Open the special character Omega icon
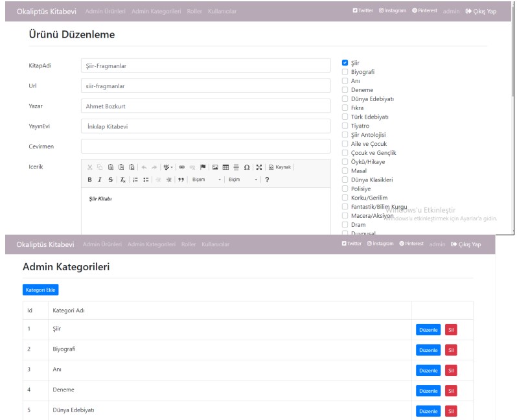 tap(247, 167)
